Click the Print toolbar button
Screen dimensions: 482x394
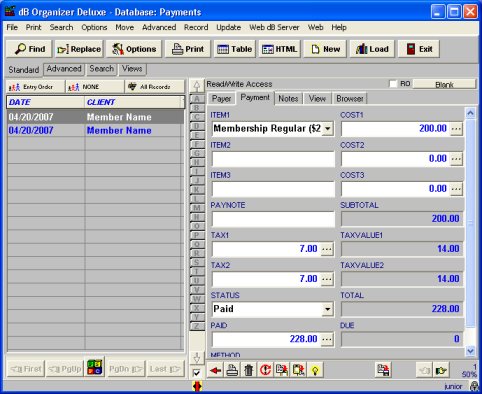point(188,49)
